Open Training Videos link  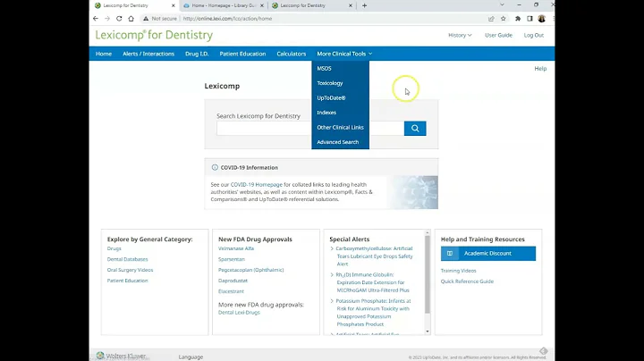[x=458, y=271]
